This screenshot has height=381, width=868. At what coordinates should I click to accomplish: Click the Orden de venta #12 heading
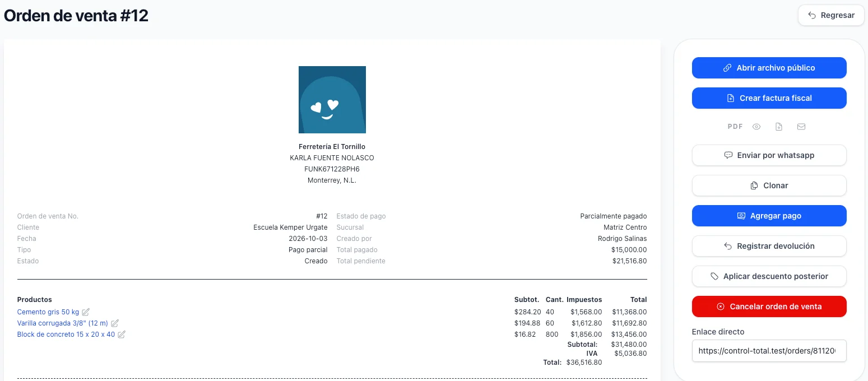click(76, 16)
